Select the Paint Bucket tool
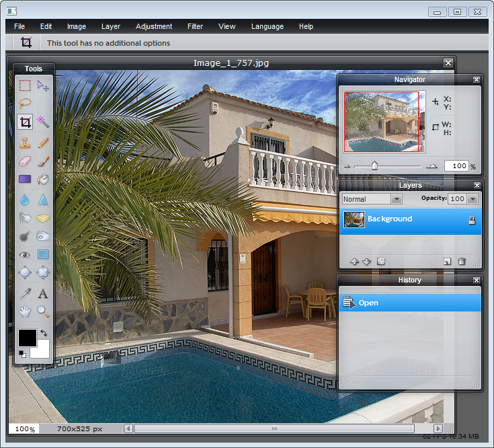 click(x=43, y=179)
